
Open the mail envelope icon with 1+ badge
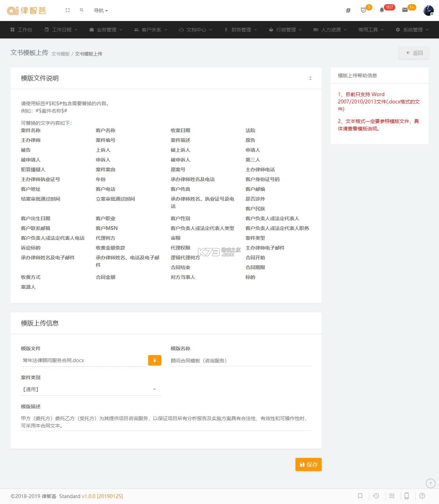pos(405,10)
